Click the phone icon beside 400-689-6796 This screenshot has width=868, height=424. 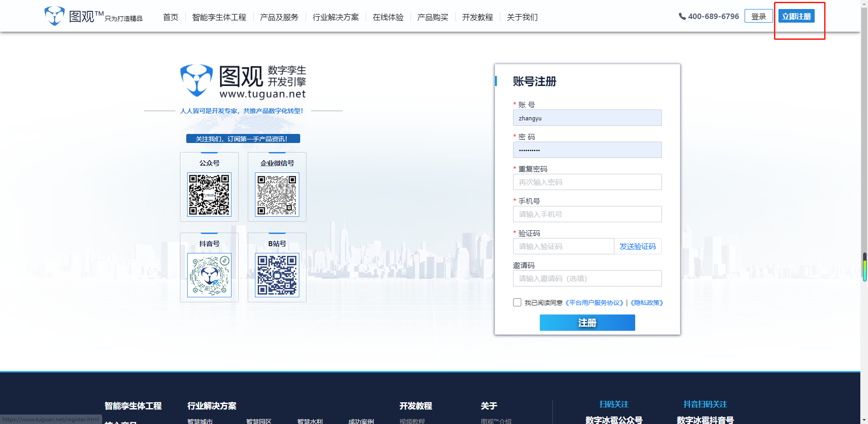click(682, 16)
